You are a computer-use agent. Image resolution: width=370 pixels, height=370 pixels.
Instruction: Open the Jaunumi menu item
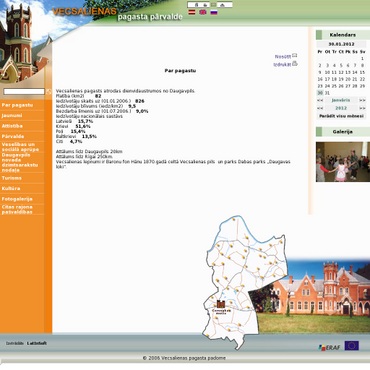tap(12, 116)
